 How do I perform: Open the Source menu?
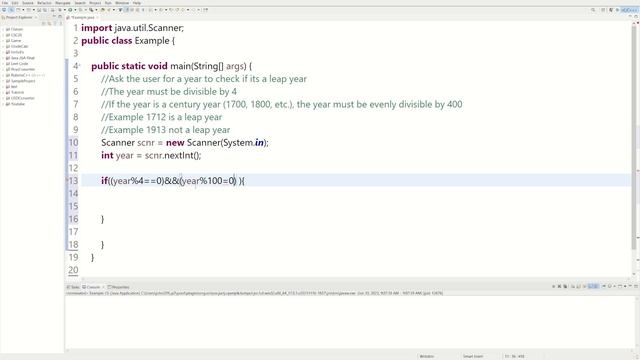pyautogui.click(x=28, y=3)
